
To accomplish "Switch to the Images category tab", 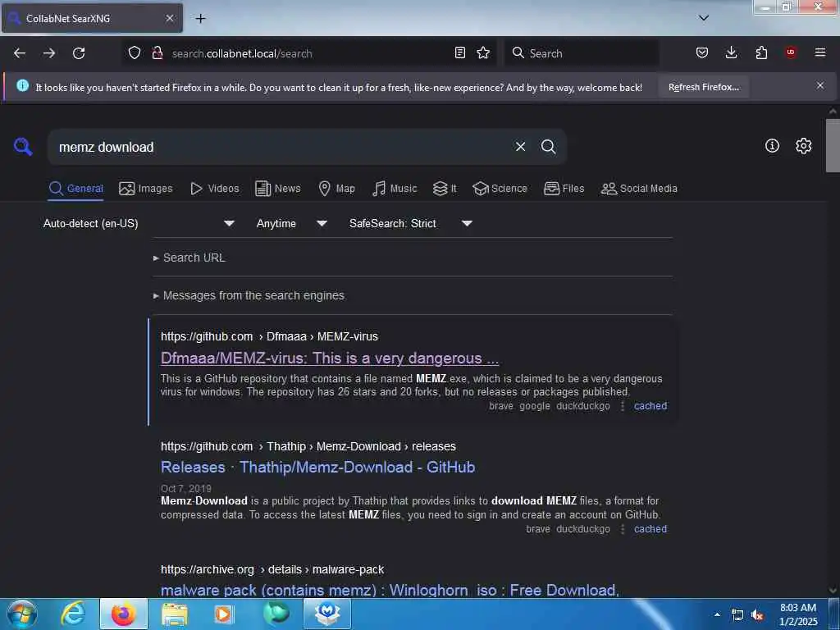I will (x=146, y=189).
